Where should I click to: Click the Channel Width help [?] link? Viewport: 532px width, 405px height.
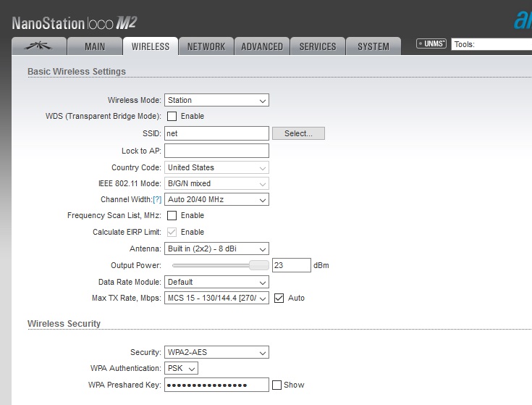click(x=157, y=200)
